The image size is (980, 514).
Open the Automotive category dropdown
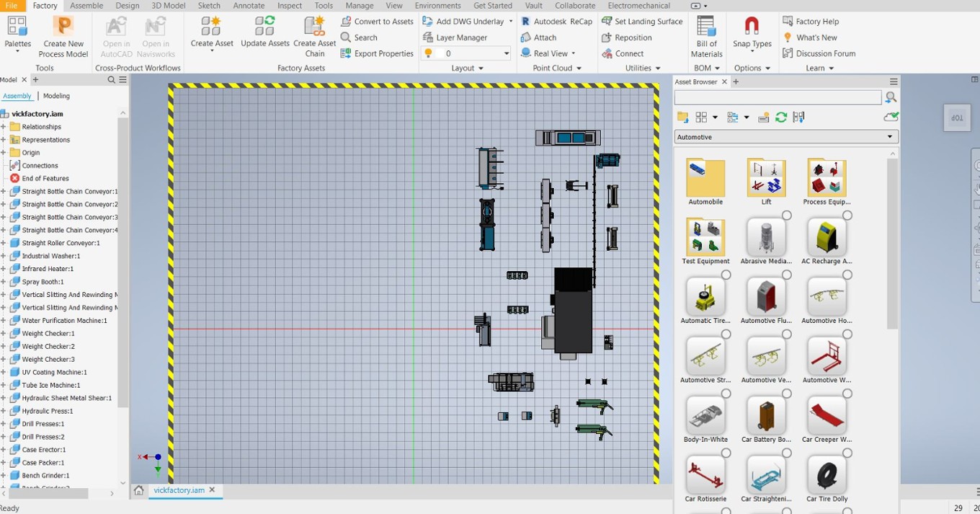click(x=888, y=136)
